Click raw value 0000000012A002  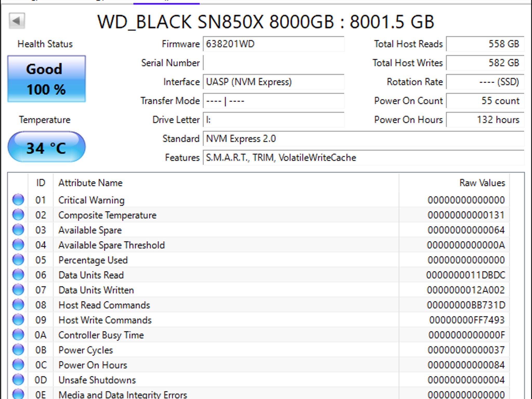pyautogui.click(x=466, y=290)
